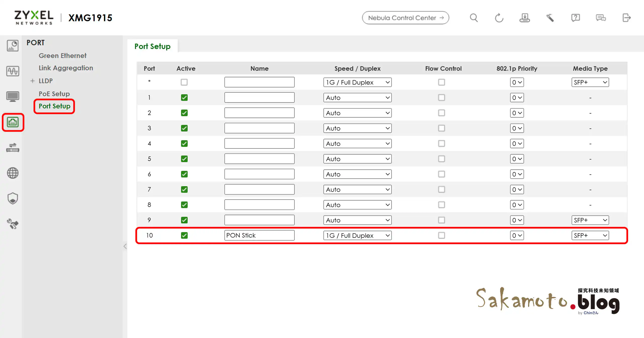The image size is (644, 338).
Task: Check the Active checkbox in wildcard row
Action: coord(184,82)
